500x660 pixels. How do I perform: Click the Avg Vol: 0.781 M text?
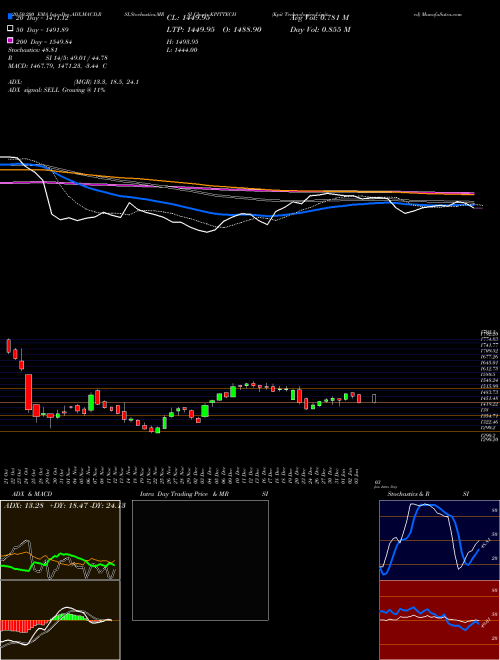pyautogui.click(x=319, y=18)
